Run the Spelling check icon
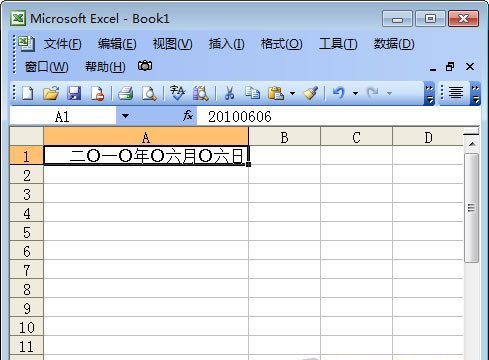Image resolution: width=489 pixels, height=360 pixels. click(x=177, y=93)
